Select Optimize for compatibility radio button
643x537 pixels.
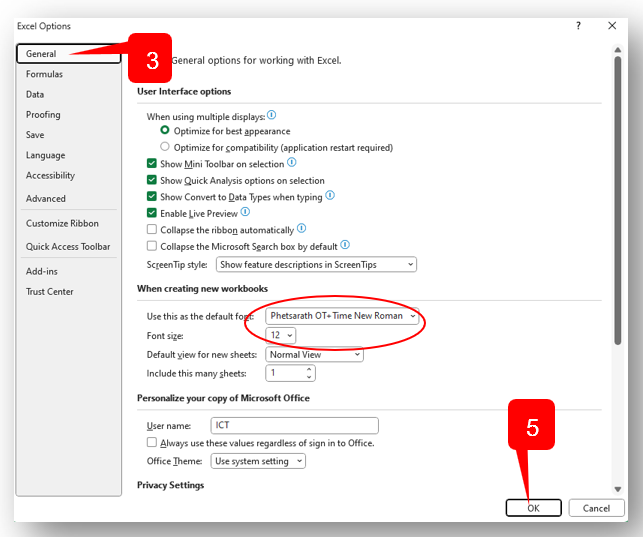[x=165, y=147]
